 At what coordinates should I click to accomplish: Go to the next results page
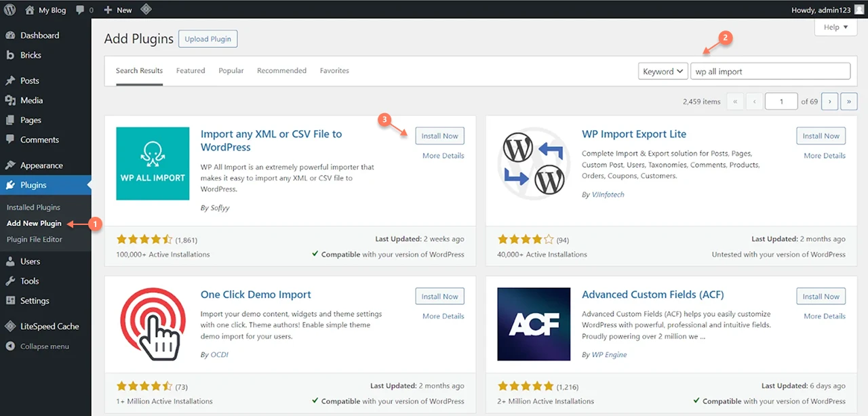pyautogui.click(x=830, y=102)
